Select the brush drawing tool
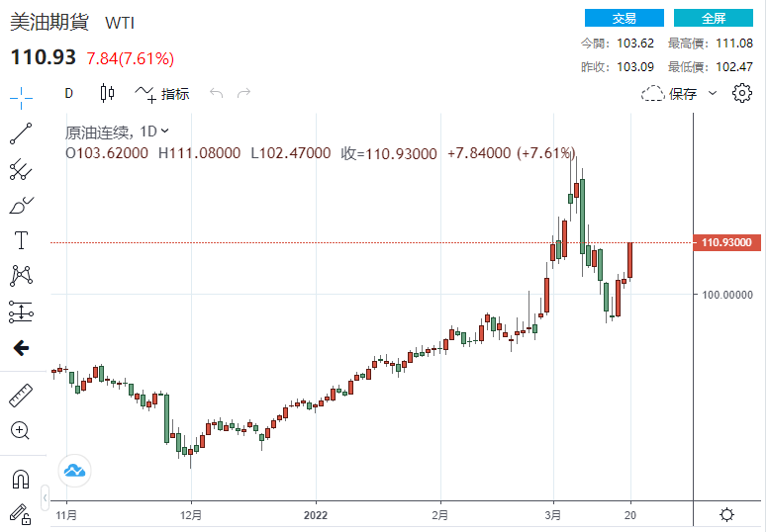Viewport: 769px width, 532px height. click(21, 205)
